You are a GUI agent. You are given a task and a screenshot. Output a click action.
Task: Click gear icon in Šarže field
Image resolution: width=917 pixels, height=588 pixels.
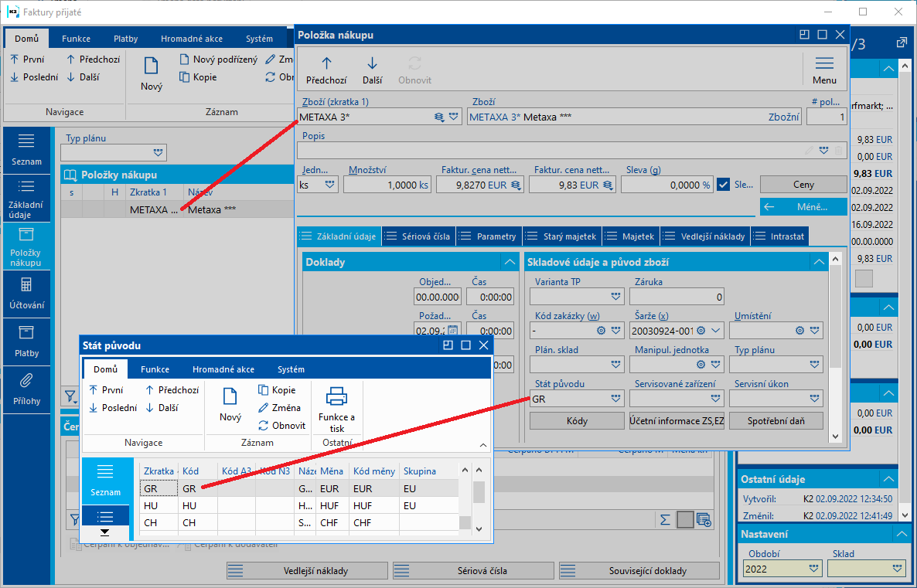click(701, 330)
